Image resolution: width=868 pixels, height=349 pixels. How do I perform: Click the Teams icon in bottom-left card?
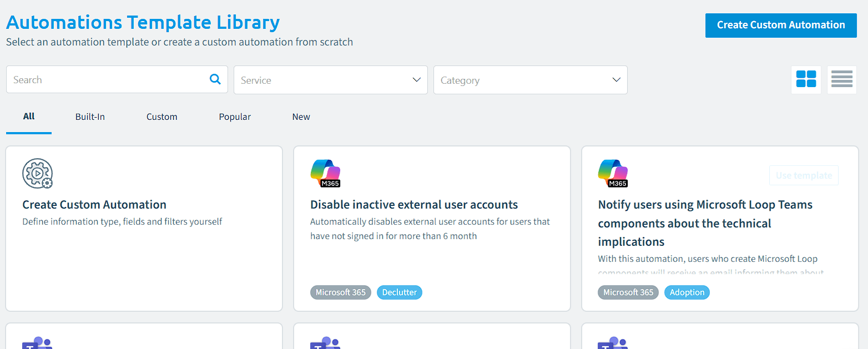click(37, 343)
